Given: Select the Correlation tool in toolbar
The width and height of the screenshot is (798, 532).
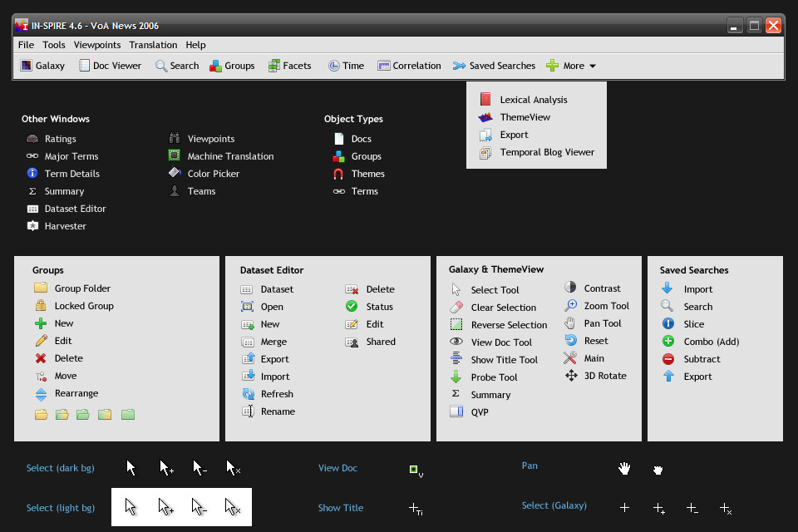Looking at the screenshot, I should pos(408,66).
